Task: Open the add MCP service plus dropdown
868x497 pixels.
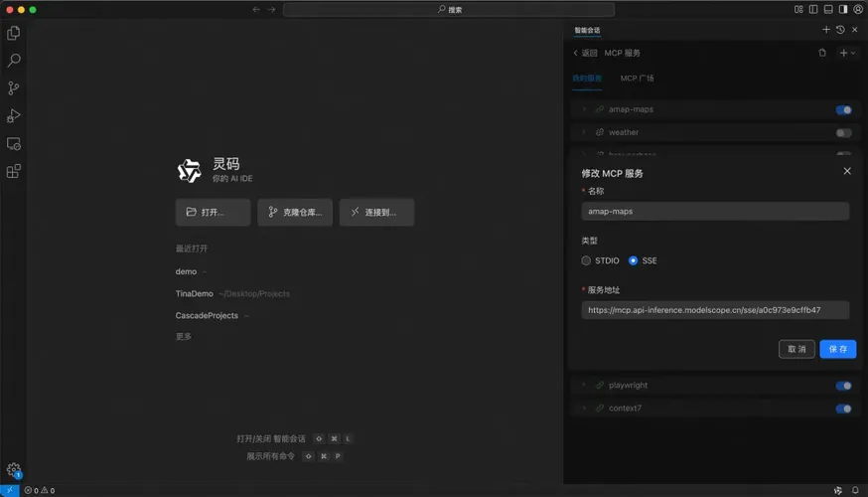Action: click(847, 53)
